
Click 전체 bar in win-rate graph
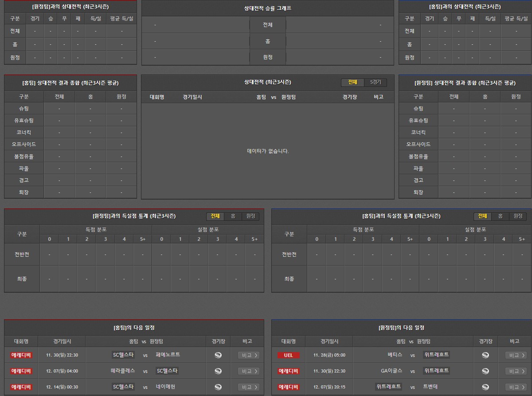pyautogui.click(x=267, y=25)
